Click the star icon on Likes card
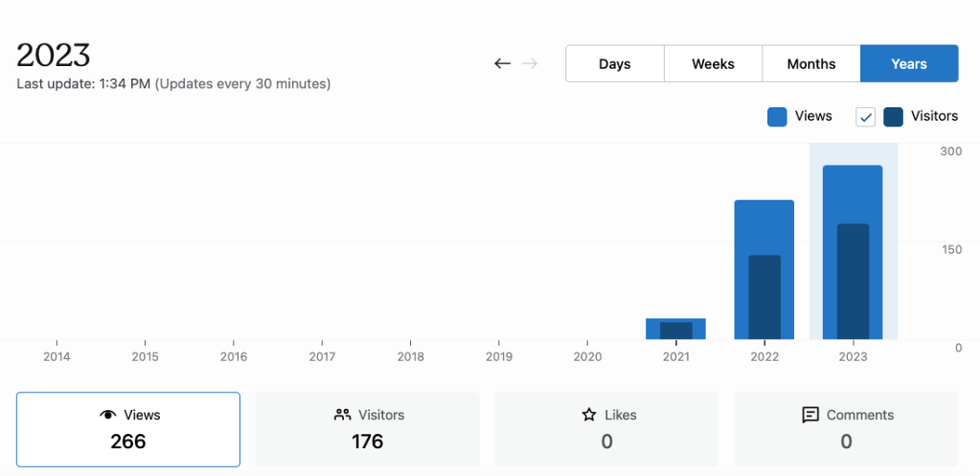This screenshot has width=980, height=476. (x=589, y=415)
